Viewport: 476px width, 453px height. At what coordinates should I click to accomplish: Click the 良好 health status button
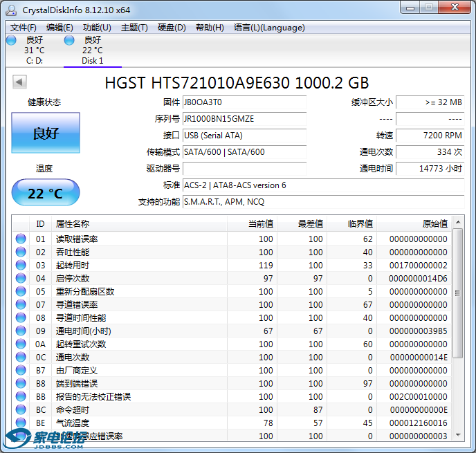point(46,133)
